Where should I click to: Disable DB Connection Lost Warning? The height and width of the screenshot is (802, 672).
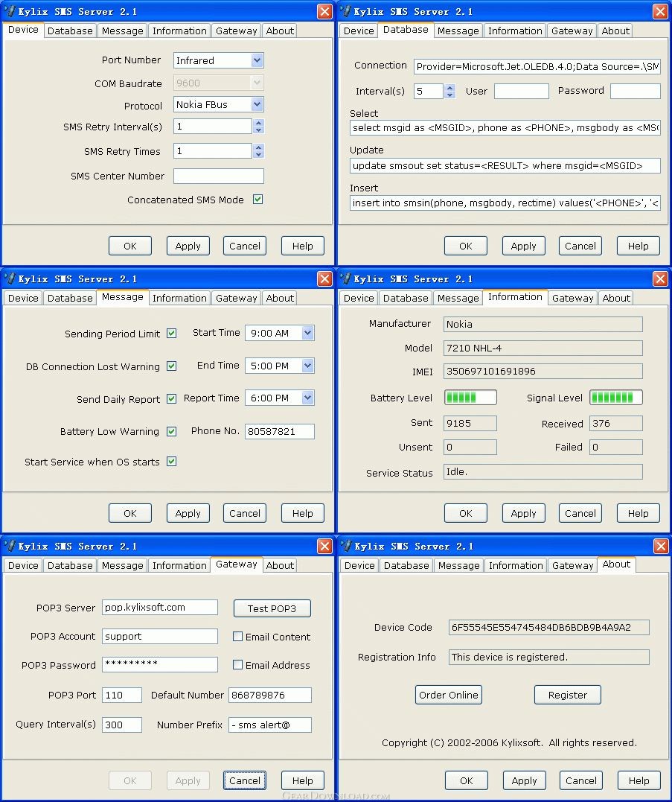pos(172,366)
